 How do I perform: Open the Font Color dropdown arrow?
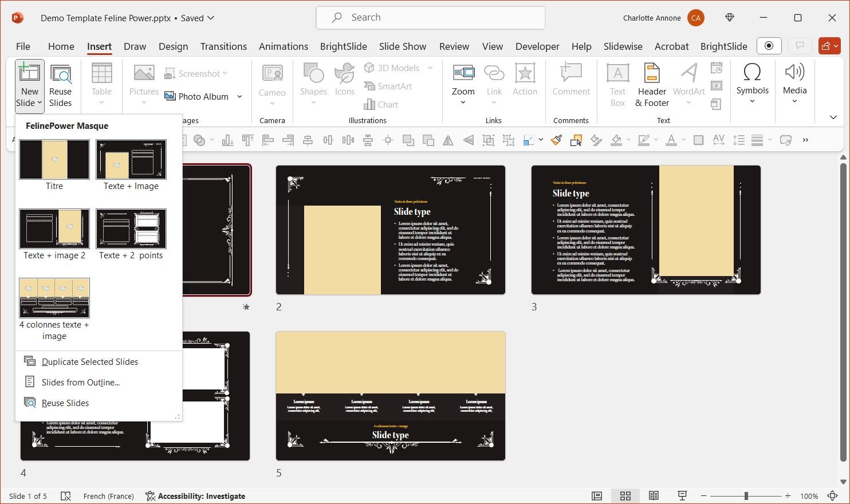pos(683,140)
